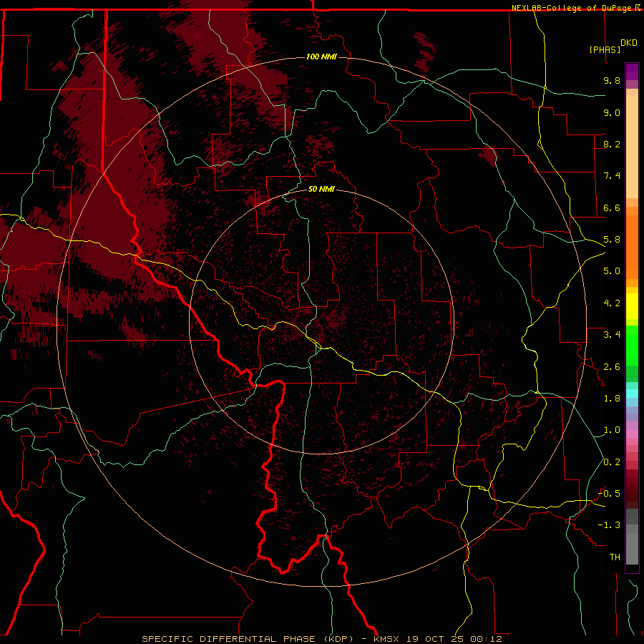Click the cyan band of the color bar
Viewport: 644px width, 644px height.
(632, 394)
